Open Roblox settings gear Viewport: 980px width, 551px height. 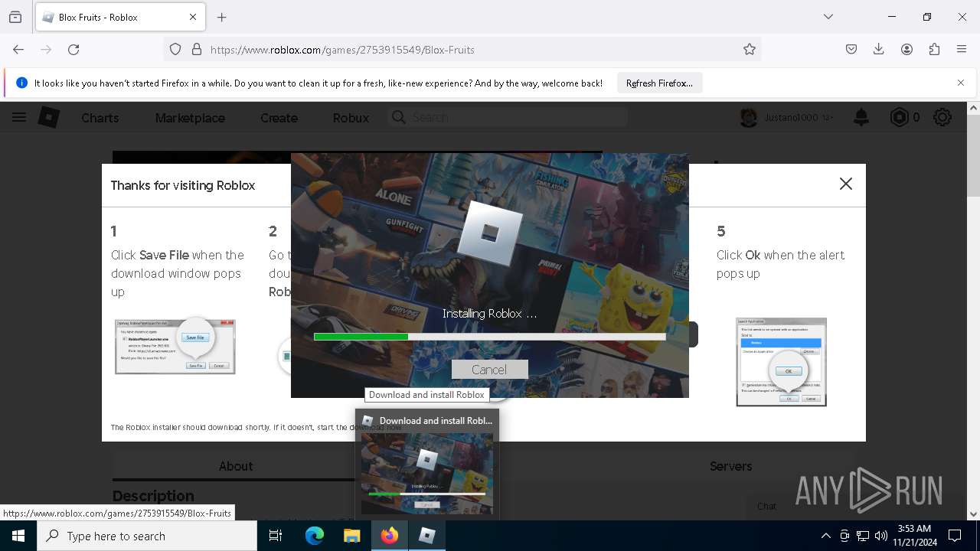point(942,117)
